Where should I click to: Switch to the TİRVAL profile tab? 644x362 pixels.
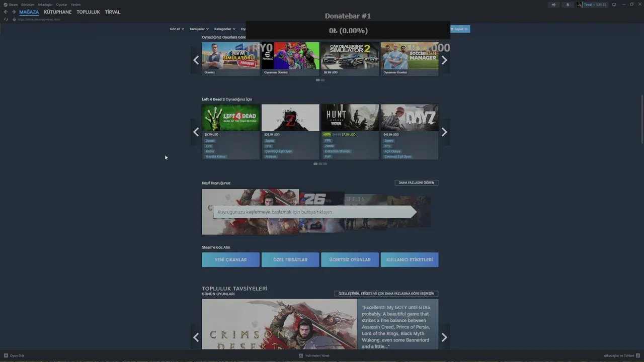coord(113,12)
